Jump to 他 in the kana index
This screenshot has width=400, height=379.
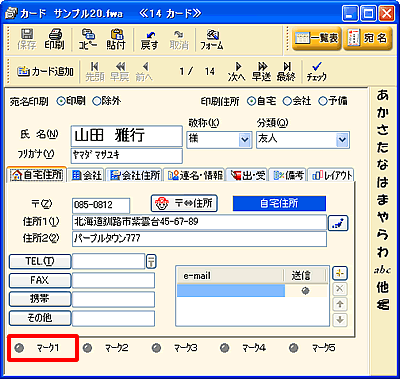point(383,287)
